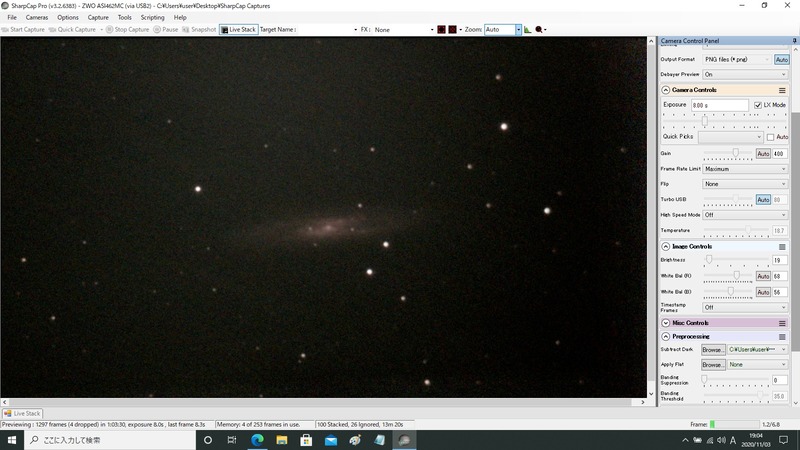Open the Cameras menu
This screenshot has height=450, width=800.
tap(37, 17)
